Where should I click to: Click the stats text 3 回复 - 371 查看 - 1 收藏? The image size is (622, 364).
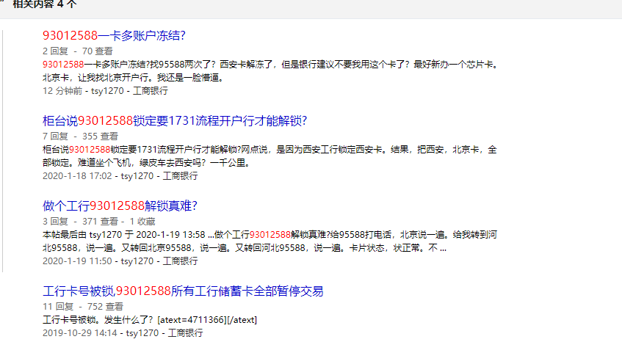99,221
